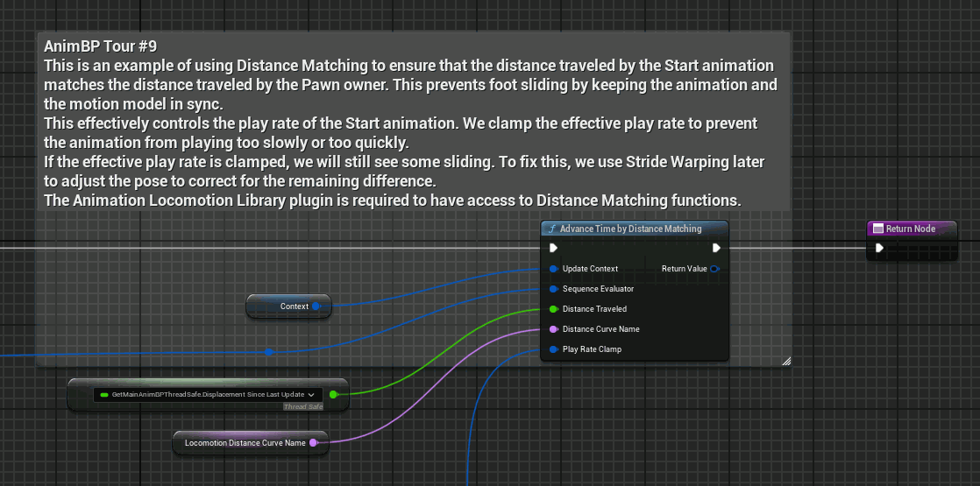Click the output execution pin on Advance Time node
The height and width of the screenshot is (486, 980).
[x=716, y=248]
